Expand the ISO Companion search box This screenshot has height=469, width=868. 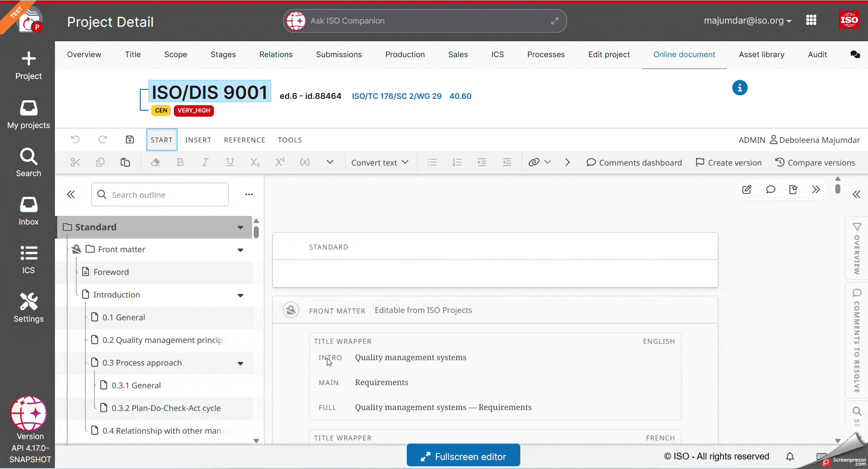(x=555, y=21)
